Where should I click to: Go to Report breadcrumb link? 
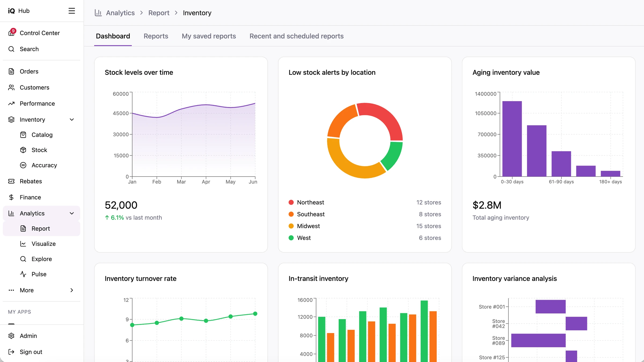(x=159, y=13)
